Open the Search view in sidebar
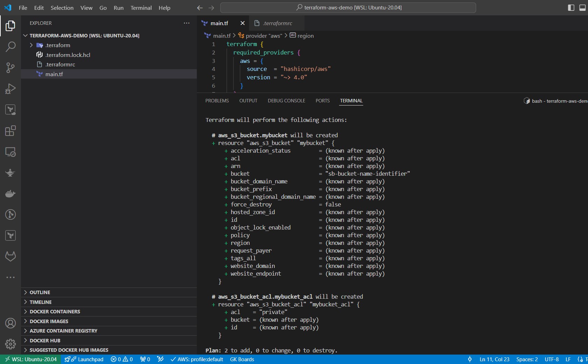Viewport: 588px width, 364px height. (x=10, y=46)
